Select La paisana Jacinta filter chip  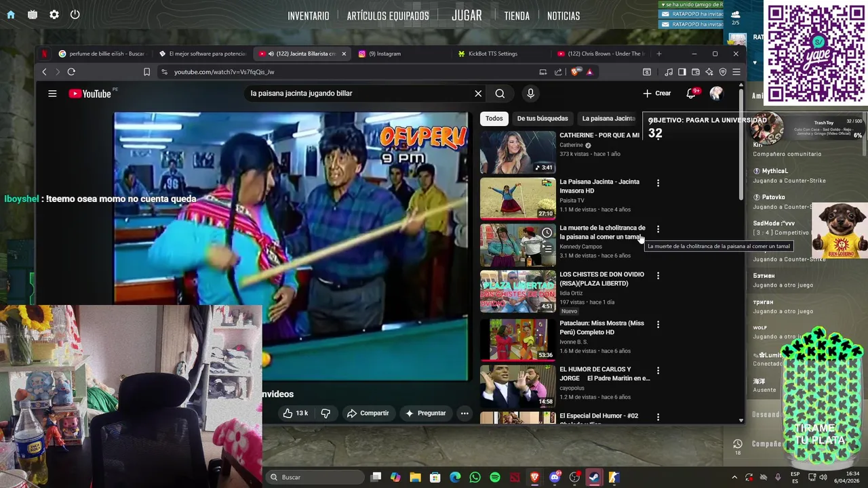tap(608, 119)
